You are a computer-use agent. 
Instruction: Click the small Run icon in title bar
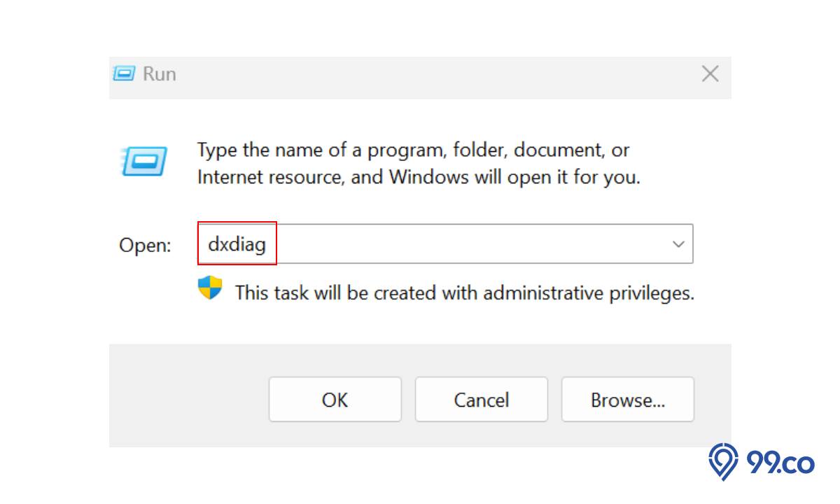pos(124,73)
